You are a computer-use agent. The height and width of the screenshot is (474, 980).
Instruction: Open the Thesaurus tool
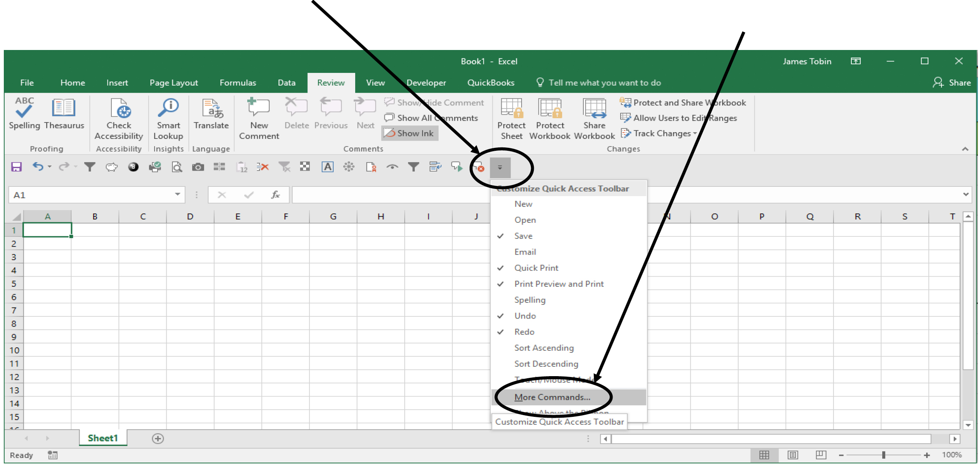click(64, 114)
